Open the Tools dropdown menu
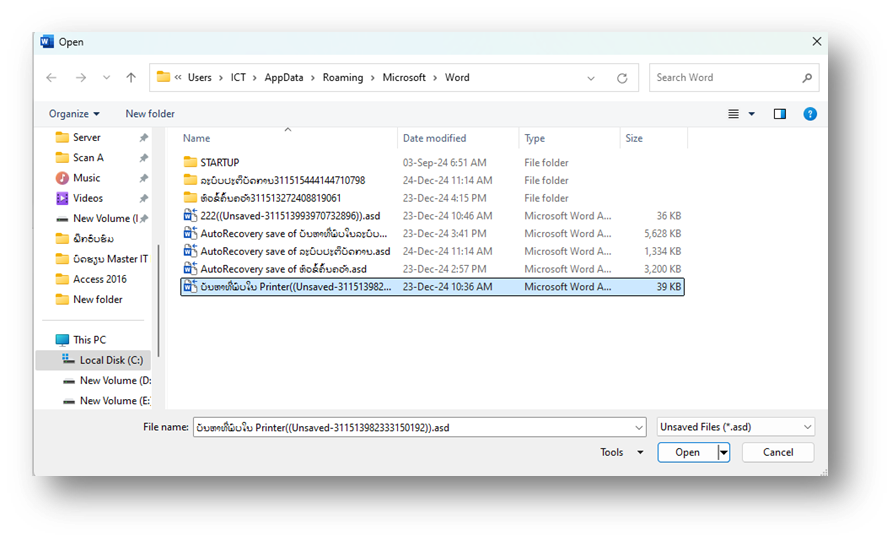This screenshot has height=541, width=893. pos(621,452)
